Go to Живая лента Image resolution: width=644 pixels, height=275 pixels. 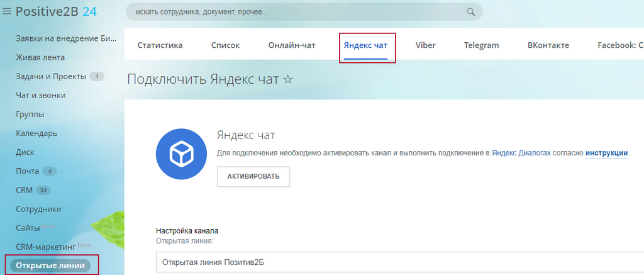coord(40,57)
